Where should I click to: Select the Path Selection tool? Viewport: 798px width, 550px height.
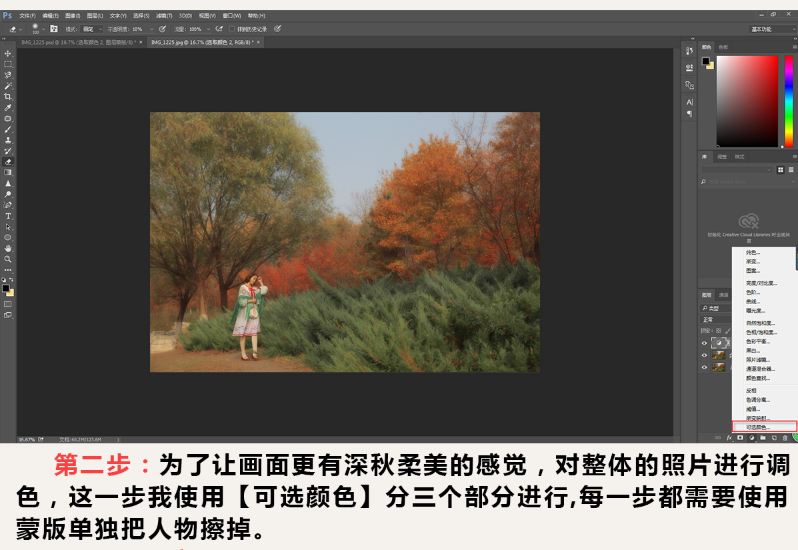tap(8, 227)
